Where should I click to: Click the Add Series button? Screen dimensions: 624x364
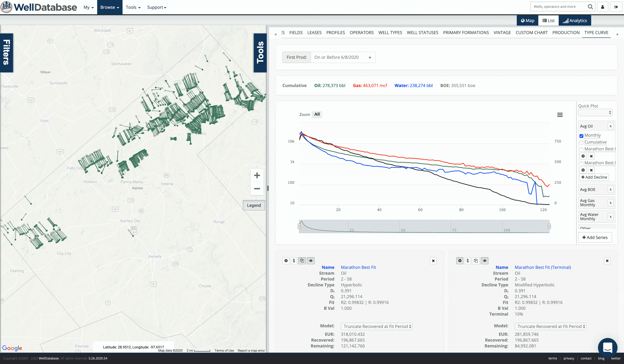click(595, 237)
